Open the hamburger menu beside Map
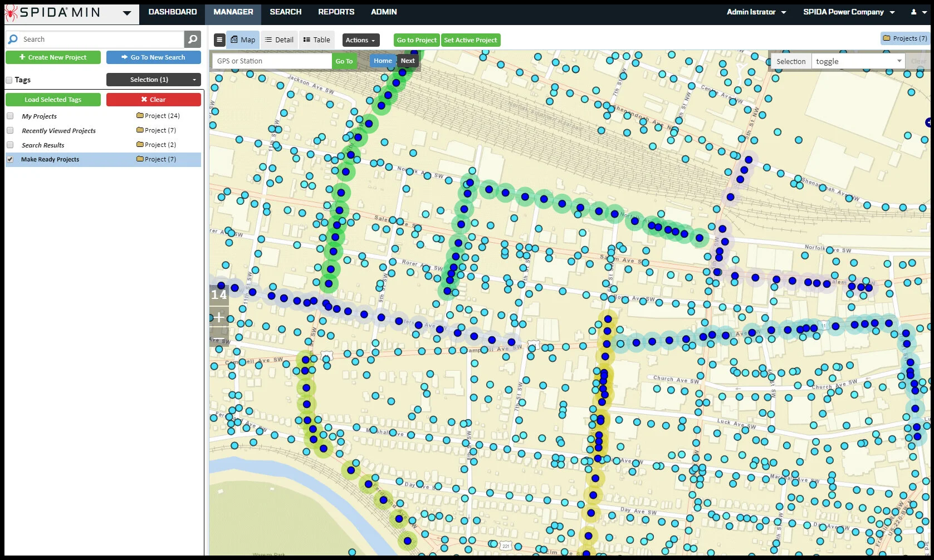Image resolution: width=934 pixels, height=560 pixels. pyautogui.click(x=219, y=40)
